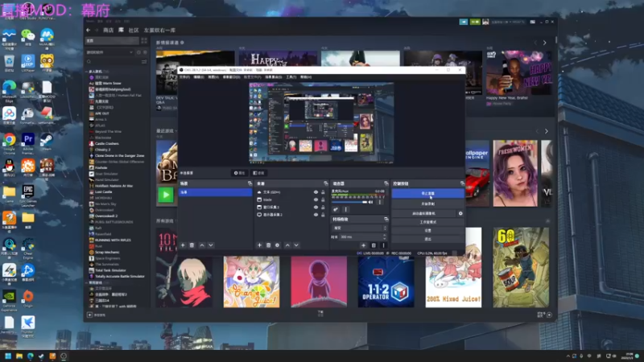Viewport: 644px width, 362px height.
Task: Open Origin desktop icon
Action: 28,298
